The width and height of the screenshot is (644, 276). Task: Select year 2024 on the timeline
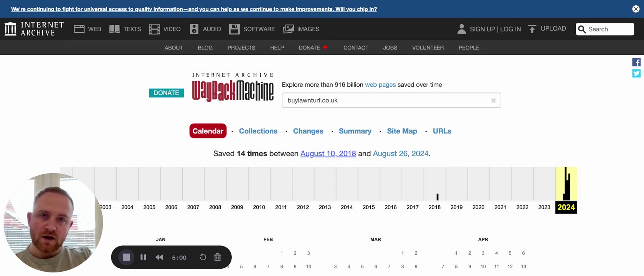tap(566, 207)
